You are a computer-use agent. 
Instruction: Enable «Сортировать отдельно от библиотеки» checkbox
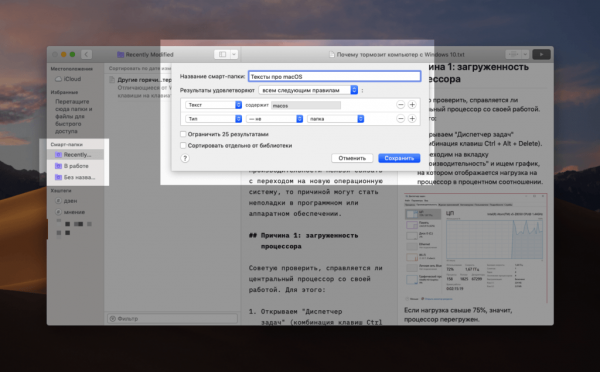(183, 145)
